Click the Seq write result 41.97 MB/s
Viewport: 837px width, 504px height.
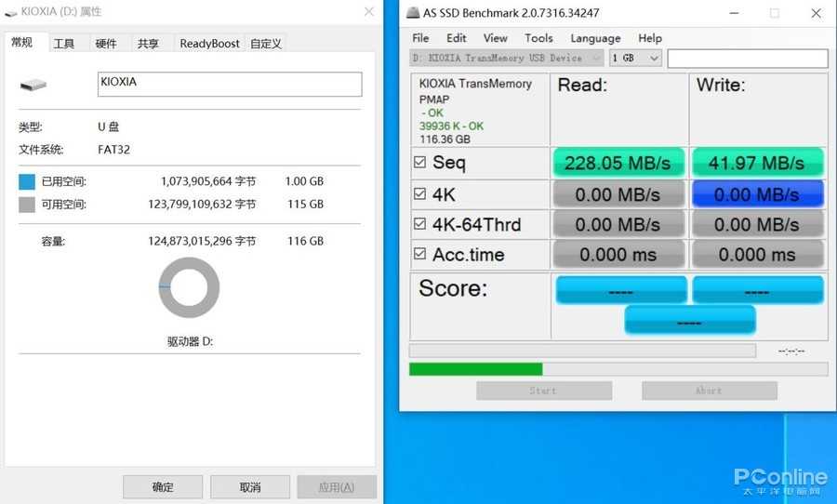pos(757,163)
